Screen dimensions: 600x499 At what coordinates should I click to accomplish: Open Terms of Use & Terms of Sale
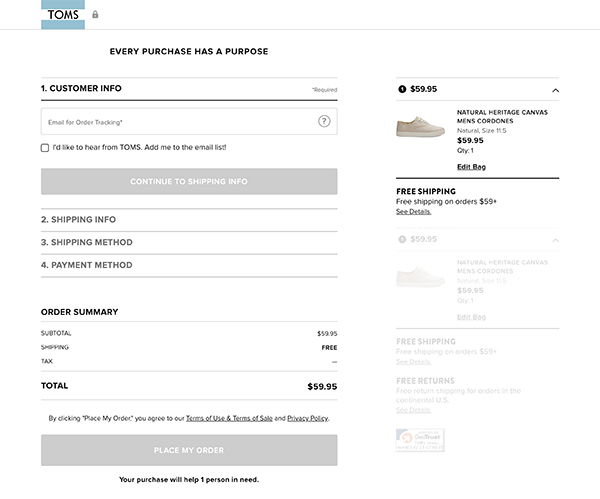[x=228, y=418]
